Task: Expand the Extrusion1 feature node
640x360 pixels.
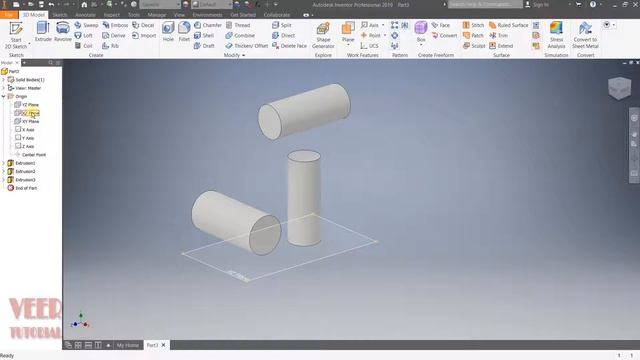Action: 4,163
